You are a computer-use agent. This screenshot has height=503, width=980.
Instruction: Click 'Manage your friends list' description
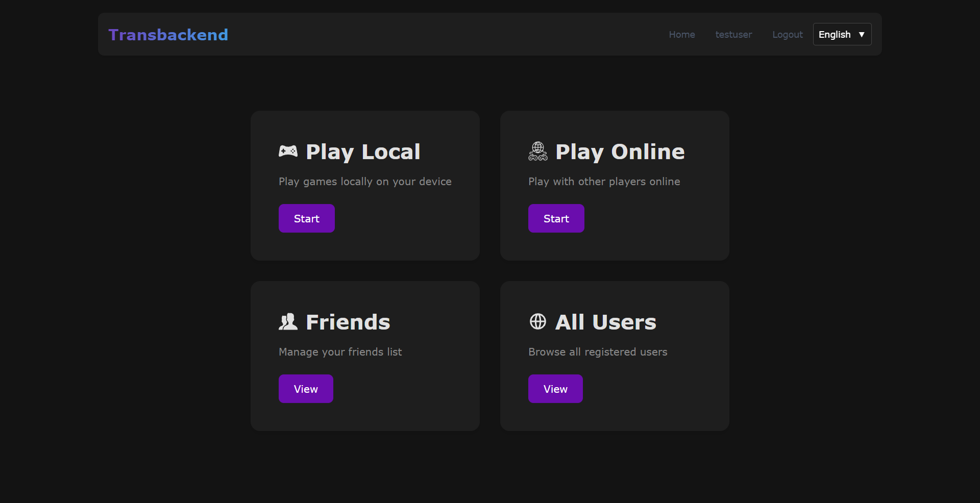tap(340, 352)
